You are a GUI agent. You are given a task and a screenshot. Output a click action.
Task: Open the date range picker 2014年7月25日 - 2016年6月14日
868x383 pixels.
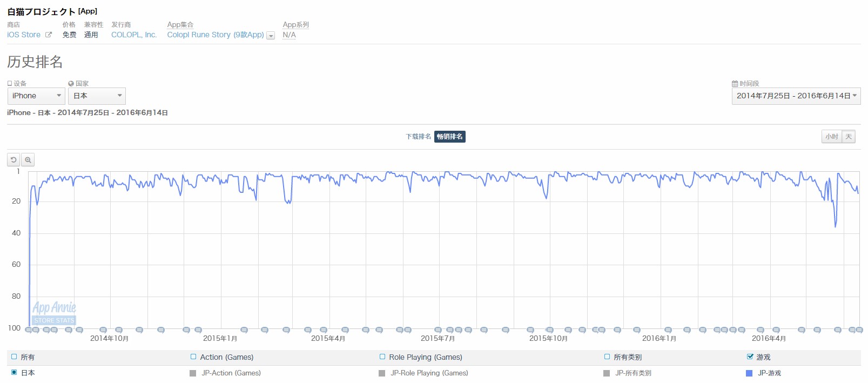point(796,96)
